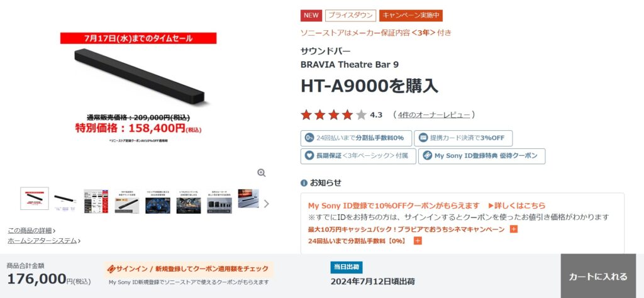
Task: Advance thumbnails with the right chevron arrow
Action: click(267, 204)
